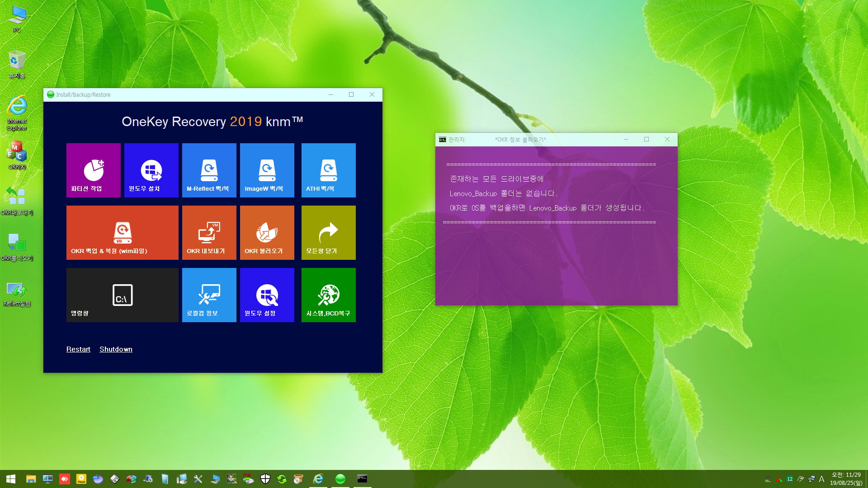Maximize the Install/Backup/Restore window
Image resolution: width=868 pixels, height=488 pixels.
point(351,94)
